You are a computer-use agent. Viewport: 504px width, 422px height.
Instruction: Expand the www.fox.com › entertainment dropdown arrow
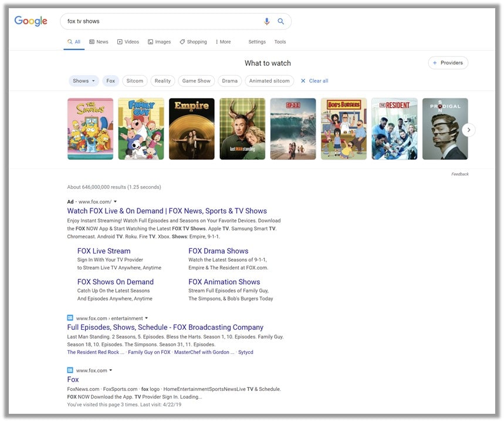click(147, 318)
